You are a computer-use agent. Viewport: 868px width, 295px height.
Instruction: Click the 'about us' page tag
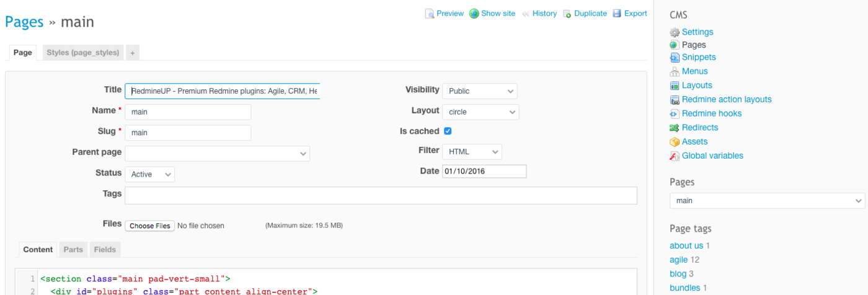[x=686, y=245]
